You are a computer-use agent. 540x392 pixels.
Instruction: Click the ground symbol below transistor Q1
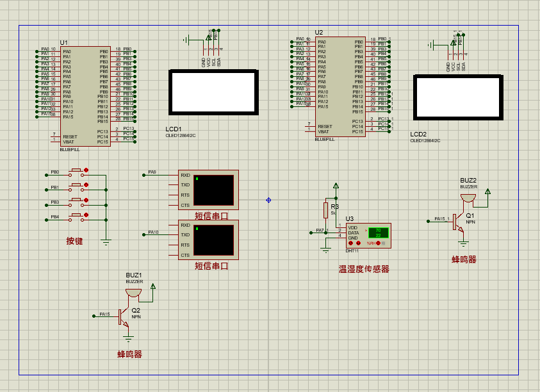pos(463,244)
